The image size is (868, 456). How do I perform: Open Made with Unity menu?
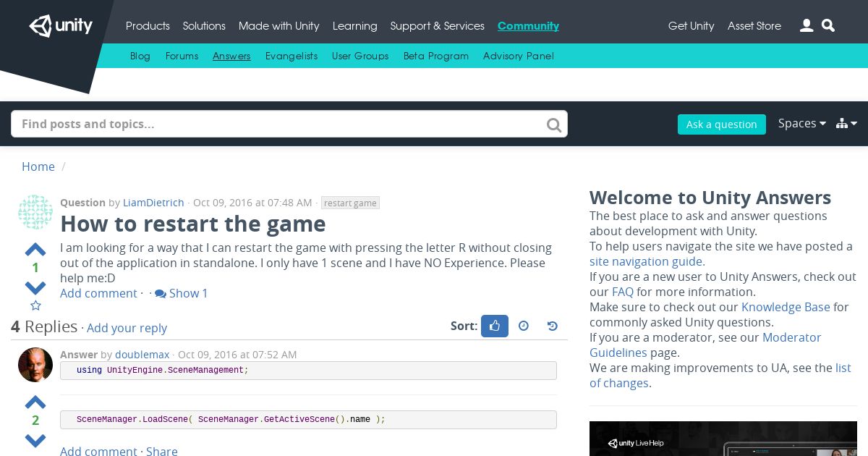[x=279, y=26]
